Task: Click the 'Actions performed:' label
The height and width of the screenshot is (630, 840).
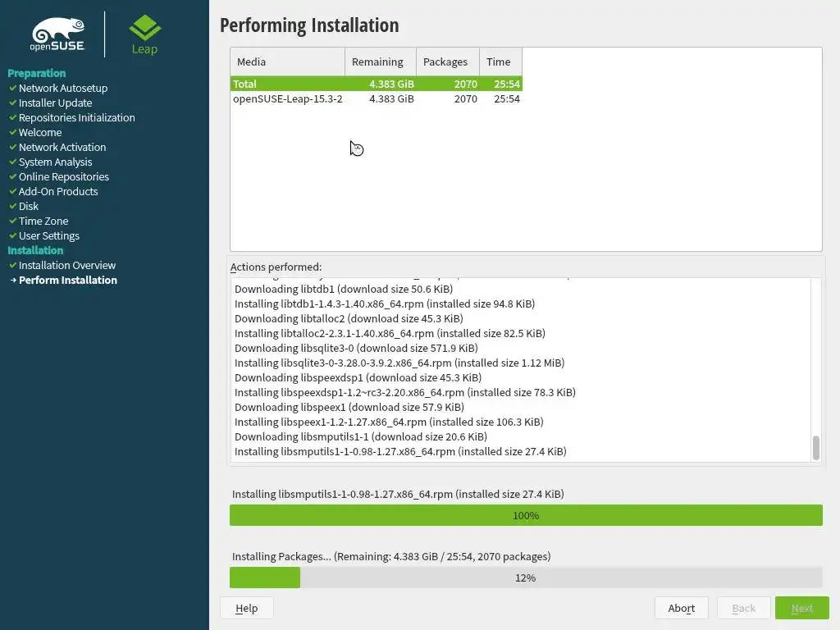Action: [276, 267]
